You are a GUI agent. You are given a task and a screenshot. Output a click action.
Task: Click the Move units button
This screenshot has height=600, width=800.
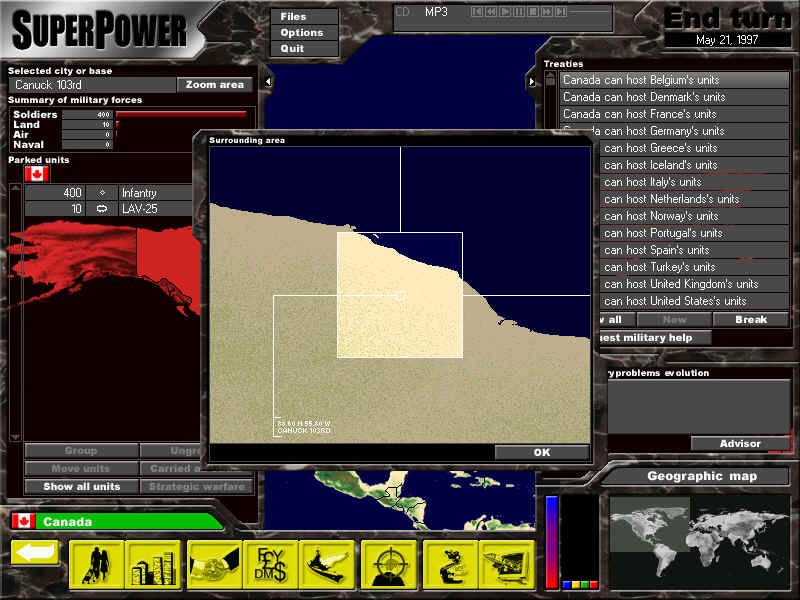(82, 468)
